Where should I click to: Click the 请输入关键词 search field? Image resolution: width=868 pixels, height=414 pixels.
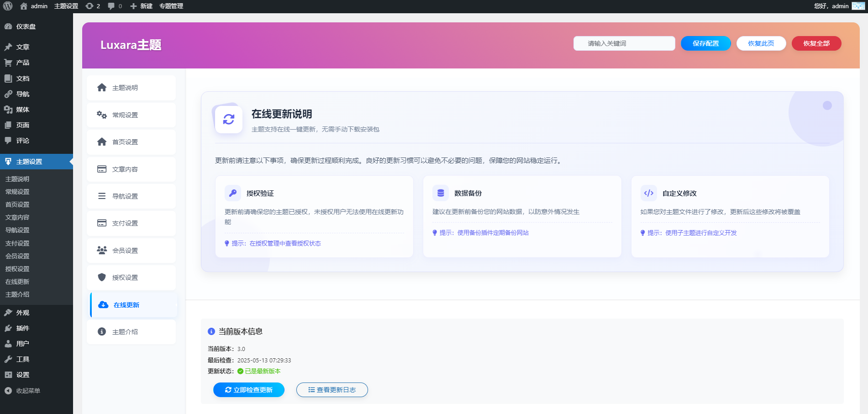[624, 43]
